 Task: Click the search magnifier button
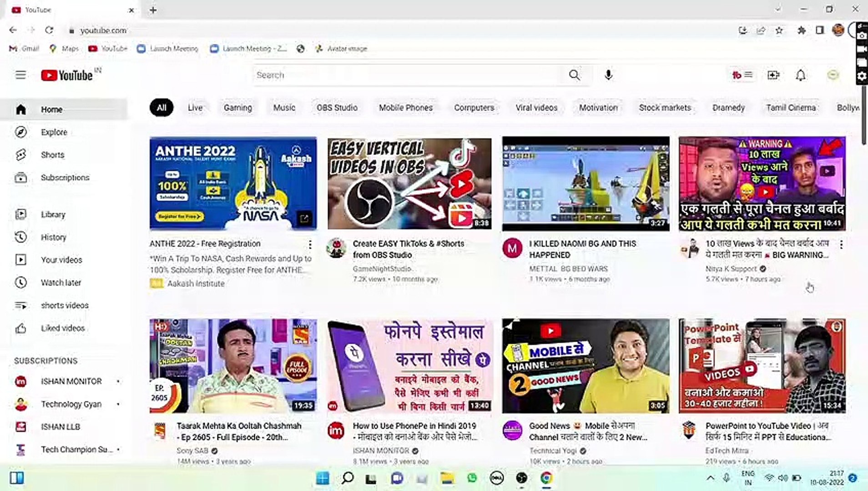coord(575,75)
